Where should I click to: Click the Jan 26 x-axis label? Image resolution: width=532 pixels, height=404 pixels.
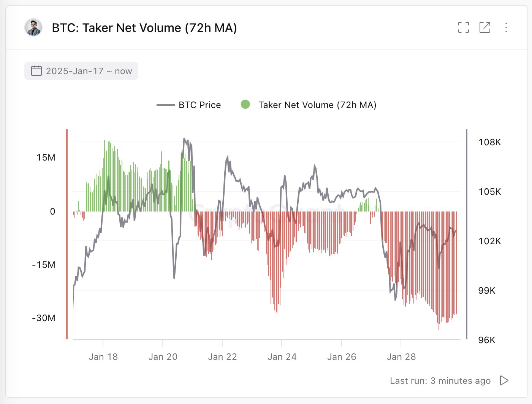tap(342, 357)
